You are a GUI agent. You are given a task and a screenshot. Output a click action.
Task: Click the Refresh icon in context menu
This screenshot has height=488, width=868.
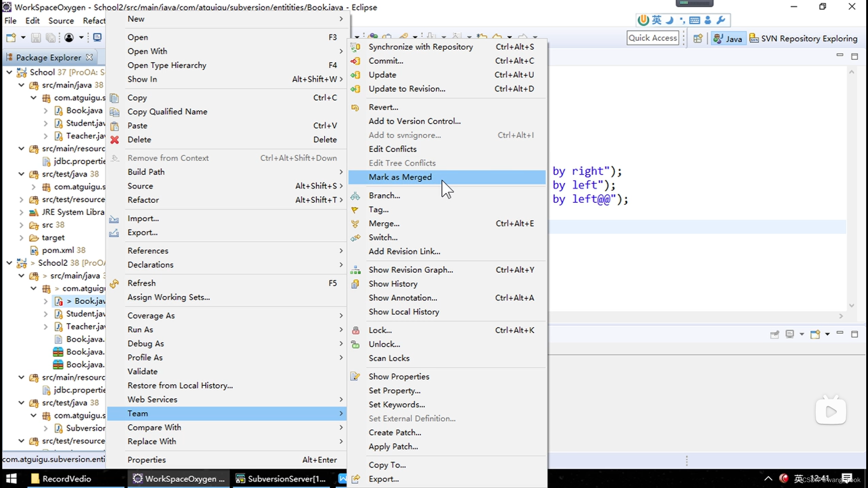[114, 283]
